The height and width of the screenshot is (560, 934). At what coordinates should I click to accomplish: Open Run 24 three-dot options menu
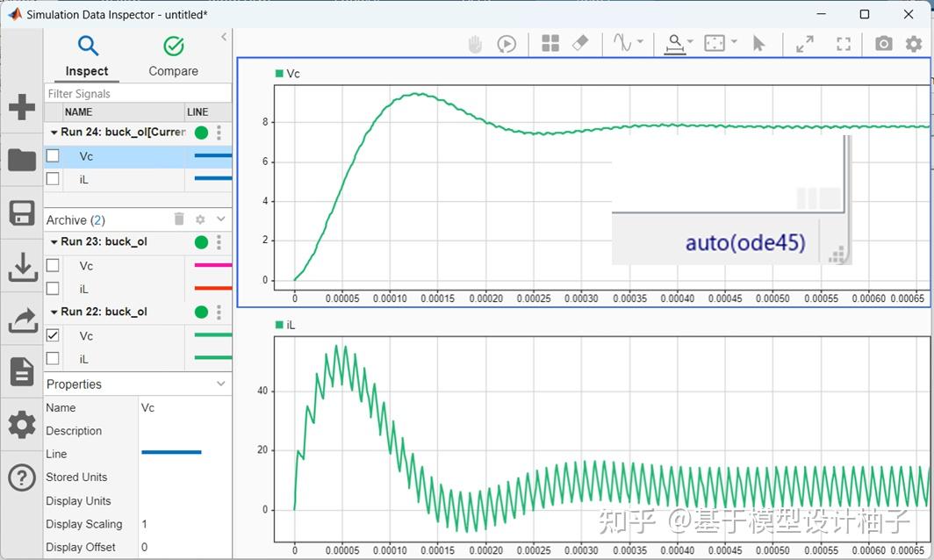coord(219,133)
